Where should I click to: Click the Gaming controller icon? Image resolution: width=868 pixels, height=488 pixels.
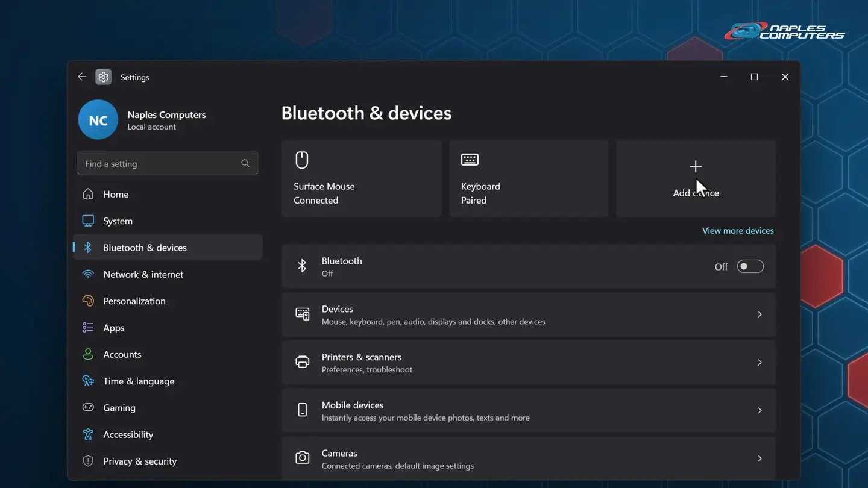[x=88, y=407]
